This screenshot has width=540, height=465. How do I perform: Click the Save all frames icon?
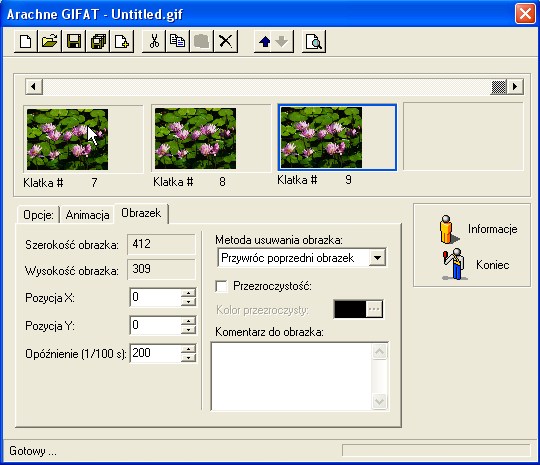click(98, 42)
